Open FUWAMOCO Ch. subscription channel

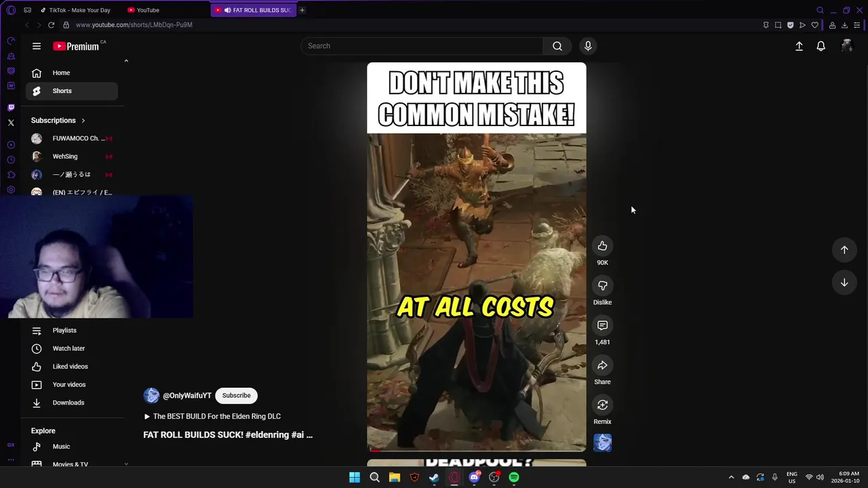pyautogui.click(x=72, y=138)
